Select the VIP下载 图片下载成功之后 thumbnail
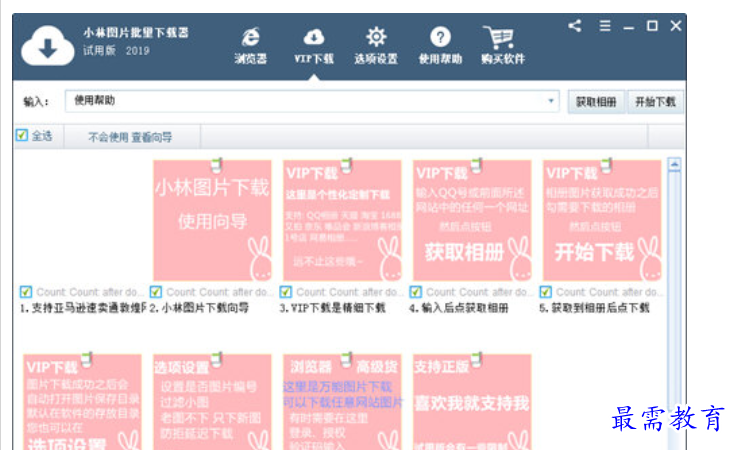This screenshot has height=450, width=733. pyautogui.click(x=82, y=402)
